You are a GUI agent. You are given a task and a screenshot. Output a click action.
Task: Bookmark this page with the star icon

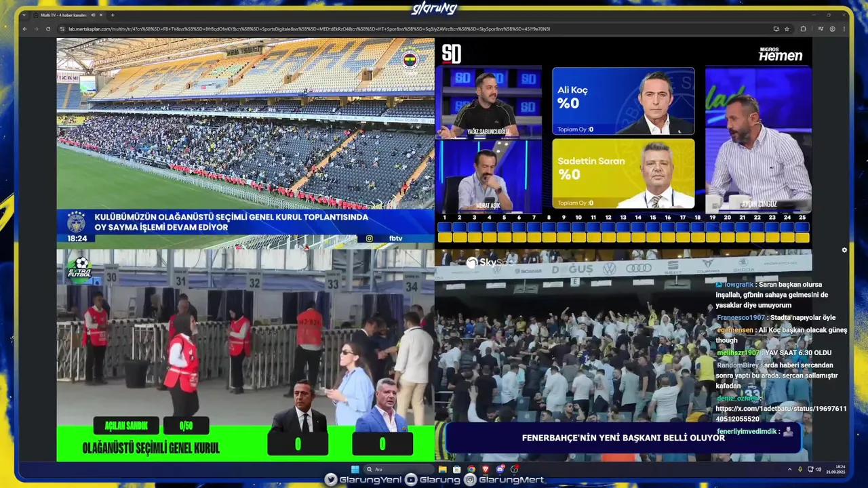click(787, 29)
